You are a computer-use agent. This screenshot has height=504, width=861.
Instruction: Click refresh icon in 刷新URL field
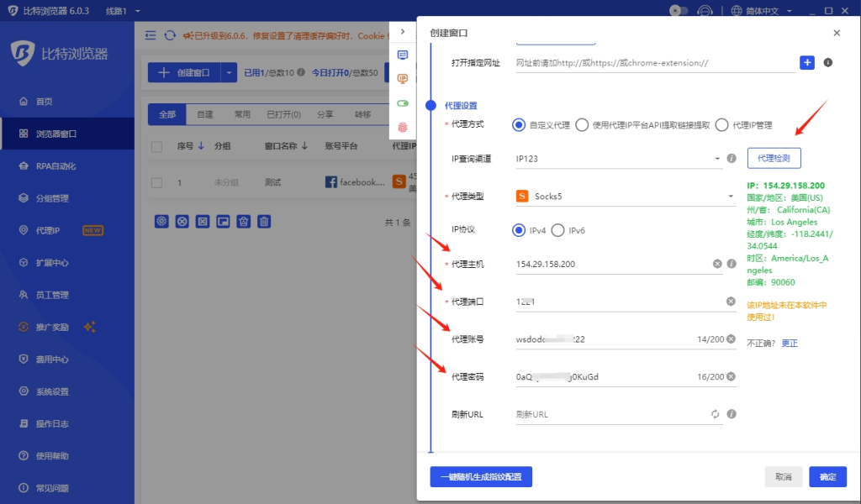715,414
